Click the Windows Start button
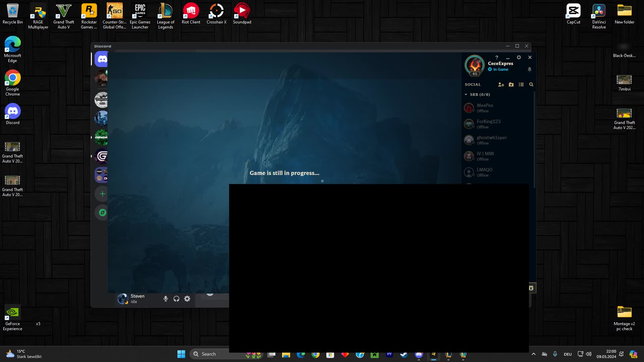644x362 pixels. [x=181, y=354]
